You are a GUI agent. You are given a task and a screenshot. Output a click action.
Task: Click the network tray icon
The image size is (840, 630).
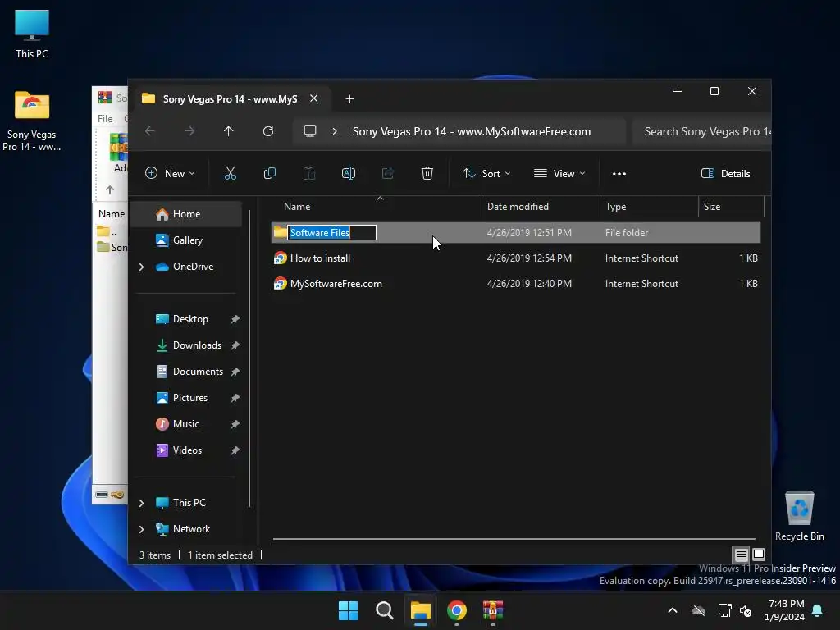724,610
